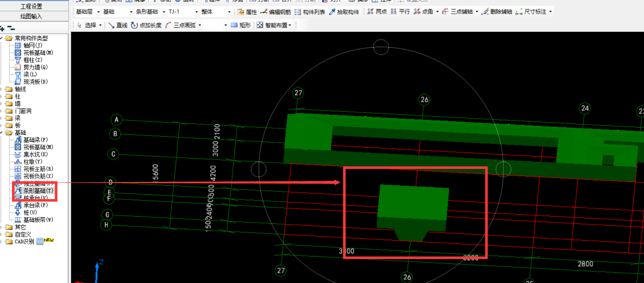Viewport: 644px width, 283px height.
Task: Collapse the 常用构件类型 folder
Action: [1, 38]
